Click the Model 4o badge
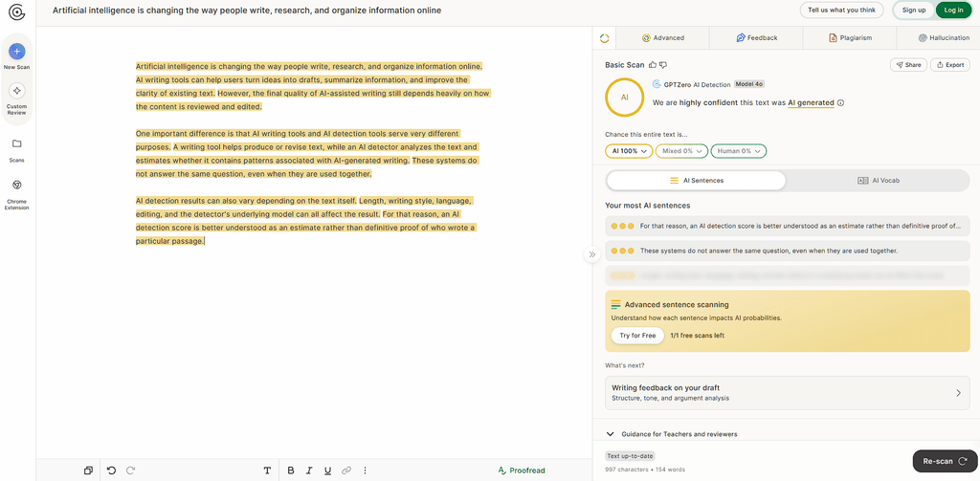This screenshot has width=980, height=481. point(749,84)
